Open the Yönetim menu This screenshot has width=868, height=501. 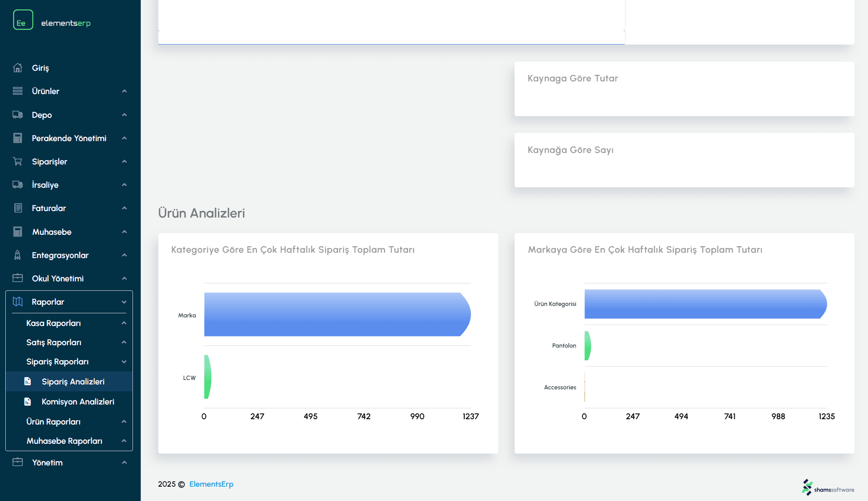pyautogui.click(x=47, y=463)
